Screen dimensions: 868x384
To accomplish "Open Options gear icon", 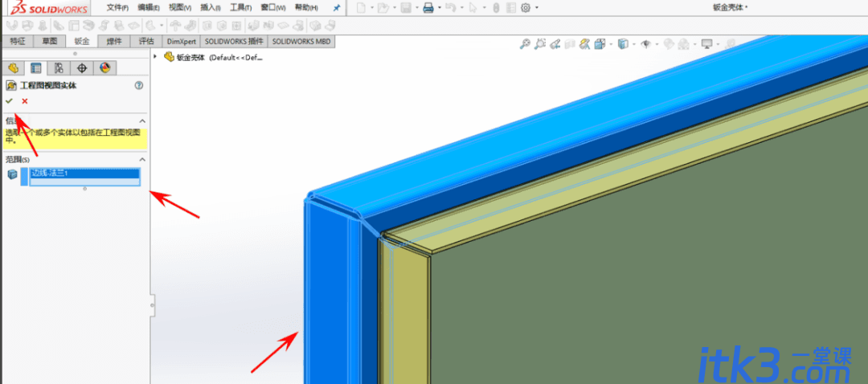I will [x=526, y=8].
